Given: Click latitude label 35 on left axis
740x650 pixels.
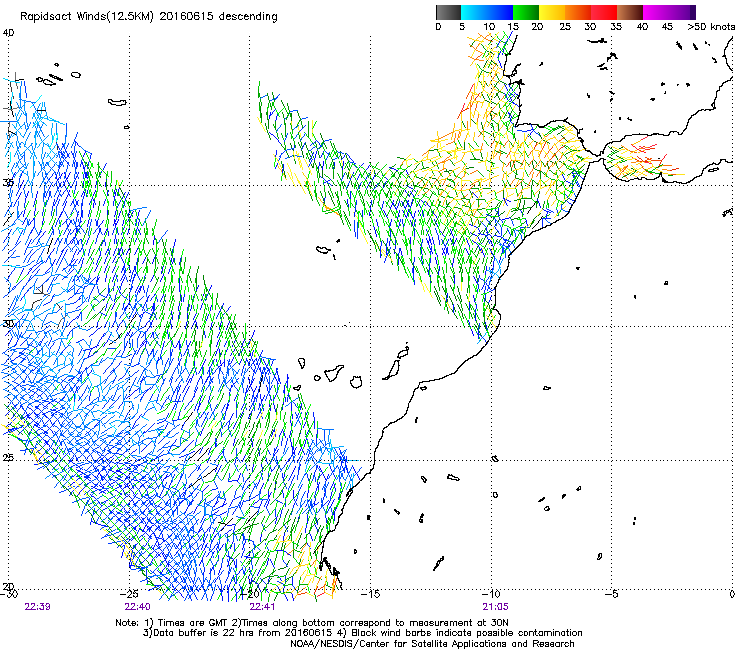Looking at the screenshot, I should pos(8,182).
